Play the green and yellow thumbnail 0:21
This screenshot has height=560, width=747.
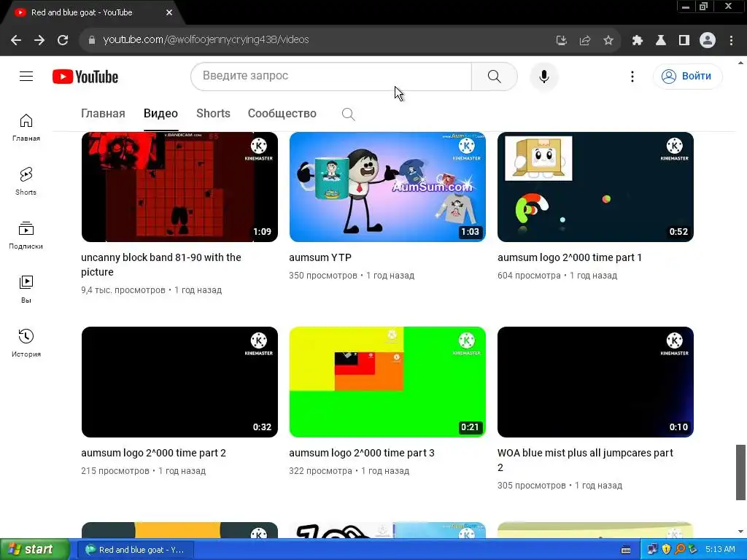(x=387, y=382)
